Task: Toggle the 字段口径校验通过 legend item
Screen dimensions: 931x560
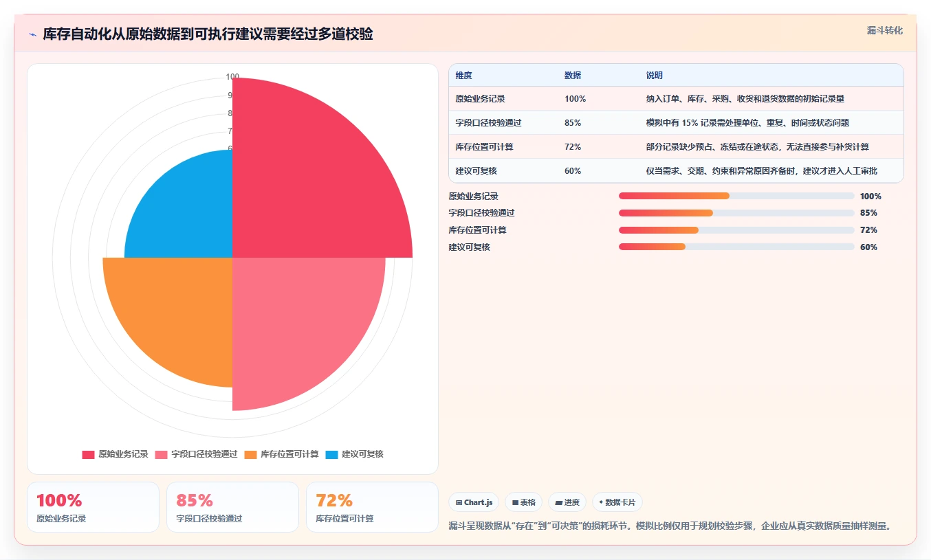Action: tap(196, 454)
